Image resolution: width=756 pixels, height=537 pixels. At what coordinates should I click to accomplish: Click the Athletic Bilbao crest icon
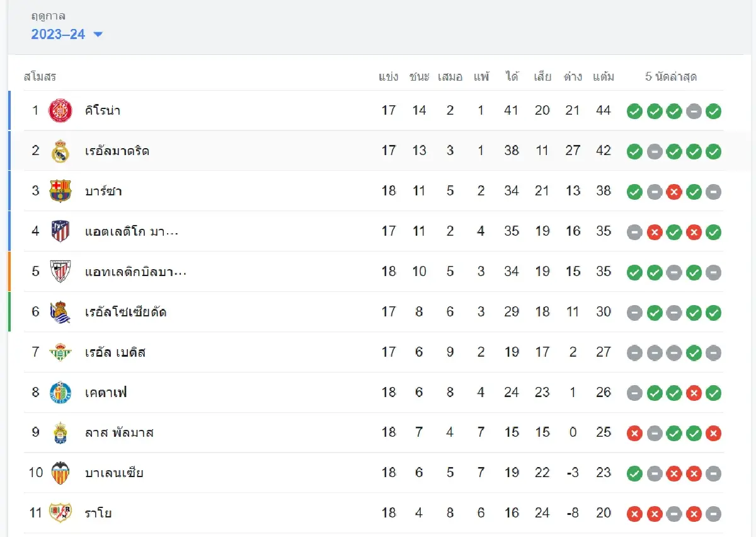coord(60,272)
